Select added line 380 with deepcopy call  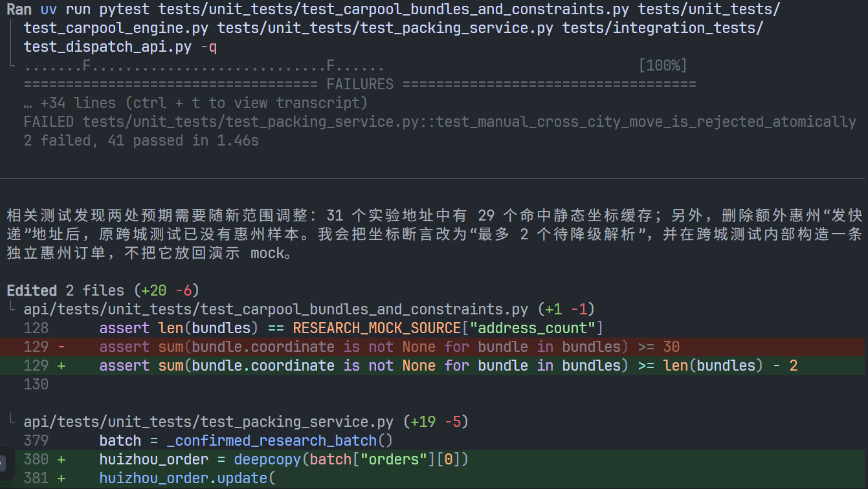click(x=434, y=459)
